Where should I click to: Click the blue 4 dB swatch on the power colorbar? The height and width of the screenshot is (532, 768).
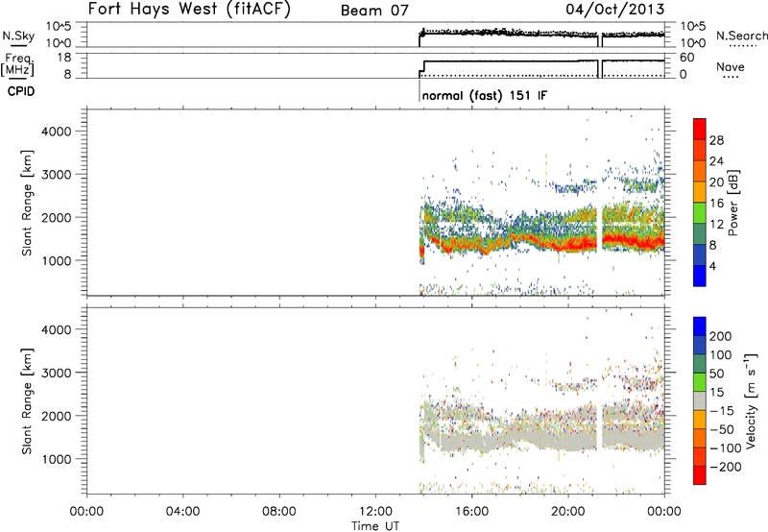(x=700, y=276)
